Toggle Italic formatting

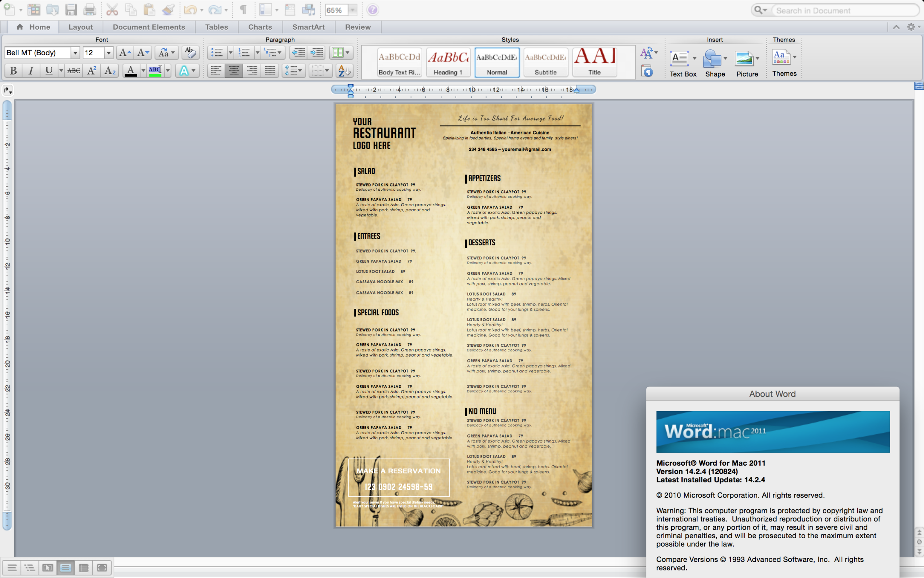(31, 71)
